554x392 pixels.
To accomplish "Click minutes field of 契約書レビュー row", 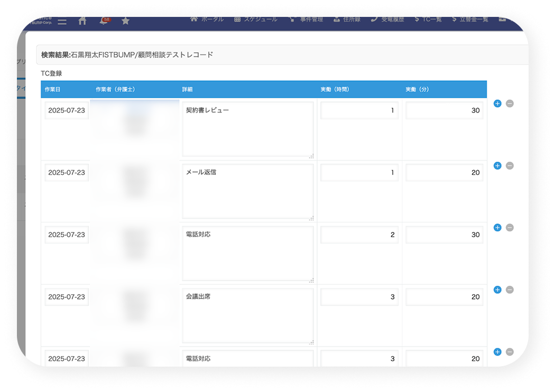I will tap(445, 110).
